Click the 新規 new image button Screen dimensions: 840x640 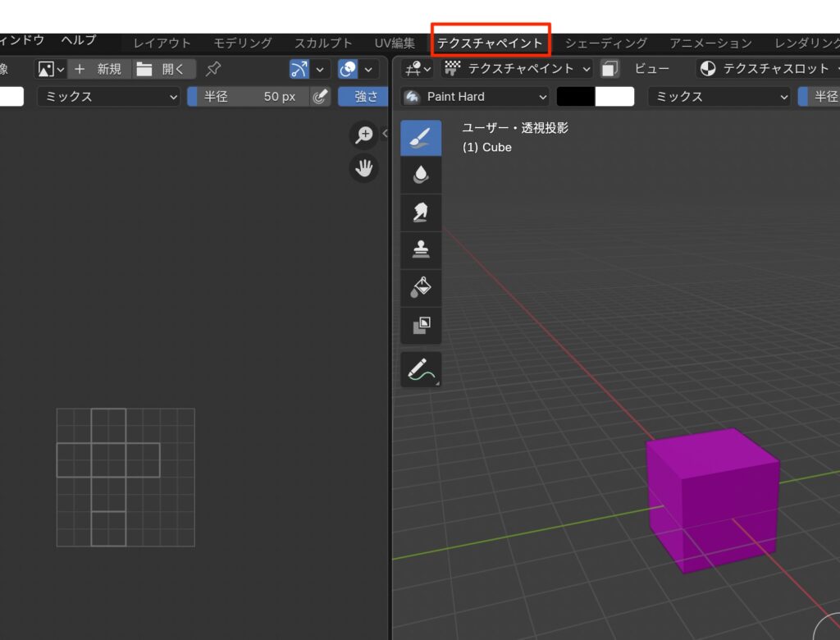pyautogui.click(x=98, y=69)
